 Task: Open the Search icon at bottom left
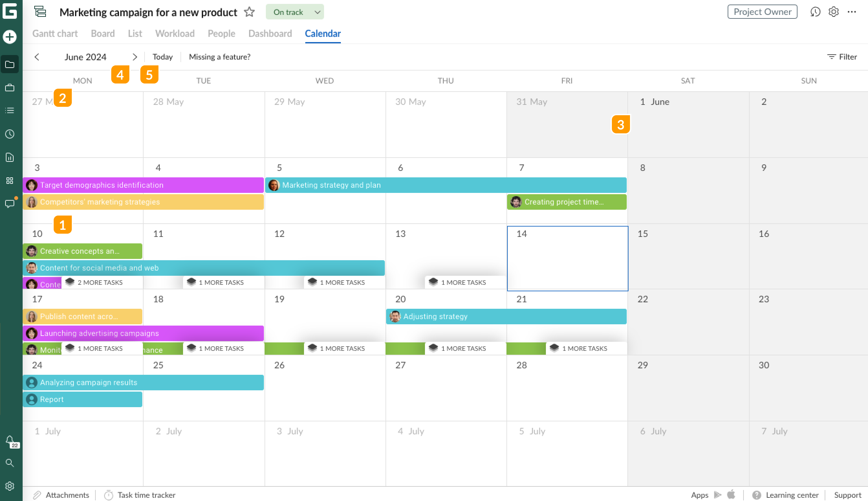click(x=10, y=463)
